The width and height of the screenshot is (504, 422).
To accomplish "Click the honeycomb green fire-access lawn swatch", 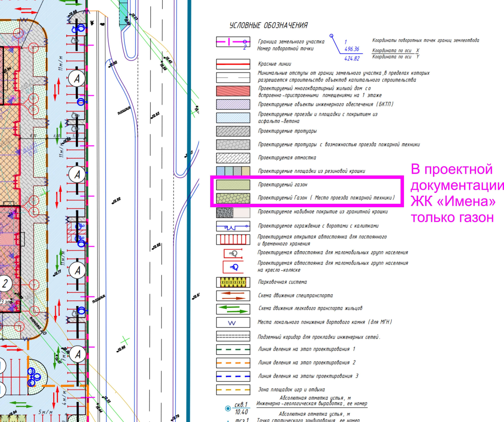I will tap(233, 199).
